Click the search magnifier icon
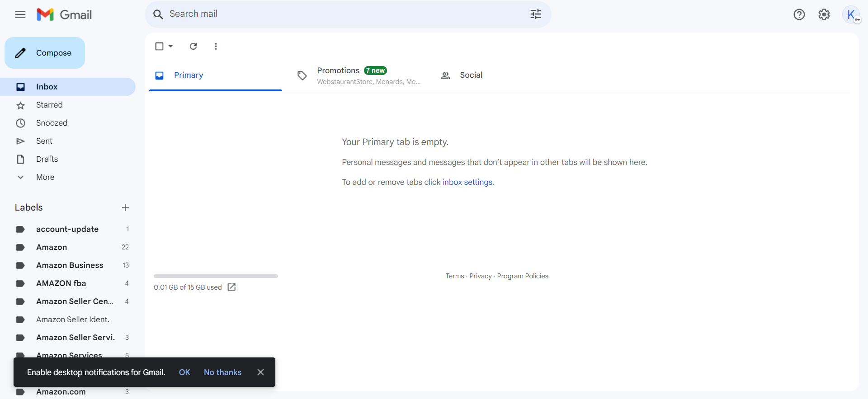The image size is (868, 399). (158, 14)
